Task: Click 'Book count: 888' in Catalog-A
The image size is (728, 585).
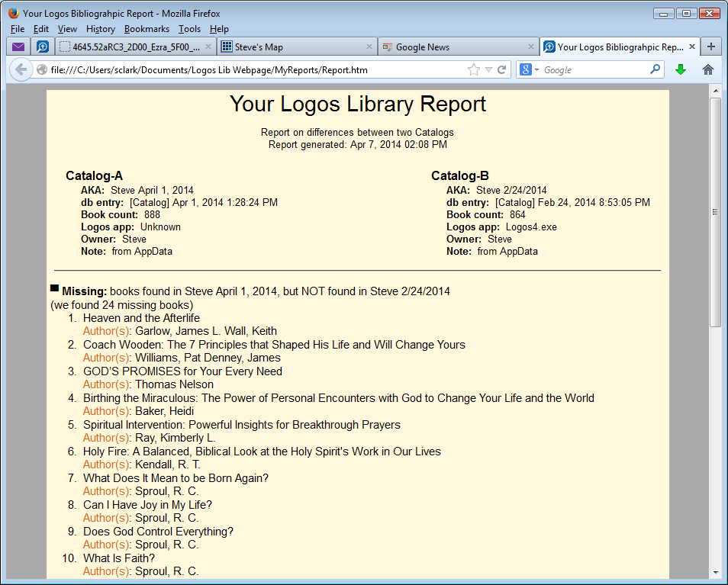Action: point(121,215)
